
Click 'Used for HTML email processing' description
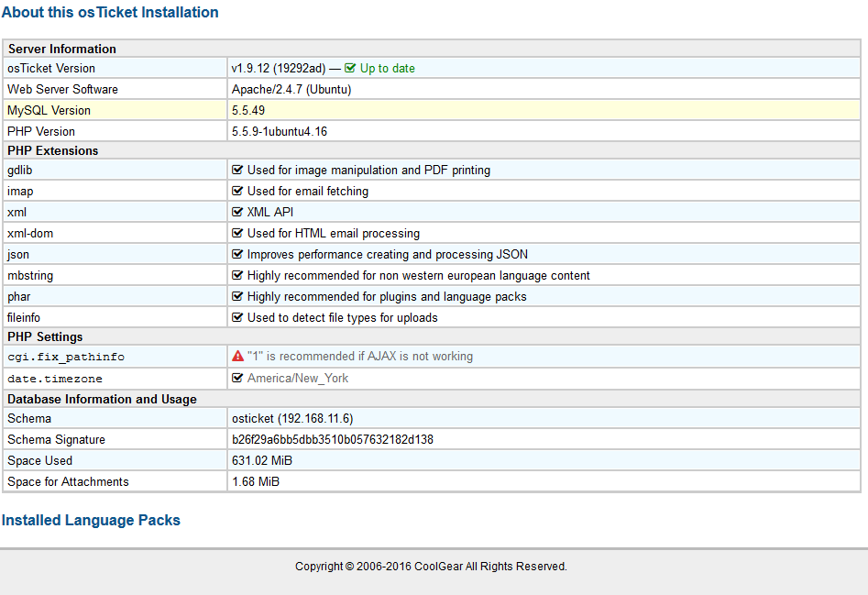334,233
